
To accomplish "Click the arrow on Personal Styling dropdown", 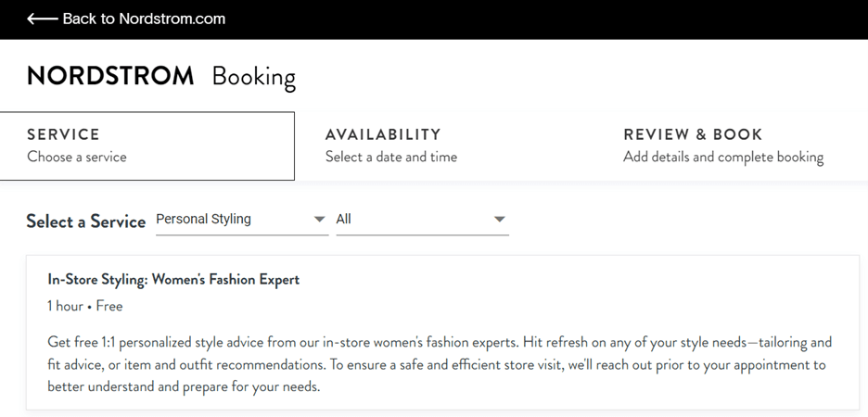I will point(319,220).
